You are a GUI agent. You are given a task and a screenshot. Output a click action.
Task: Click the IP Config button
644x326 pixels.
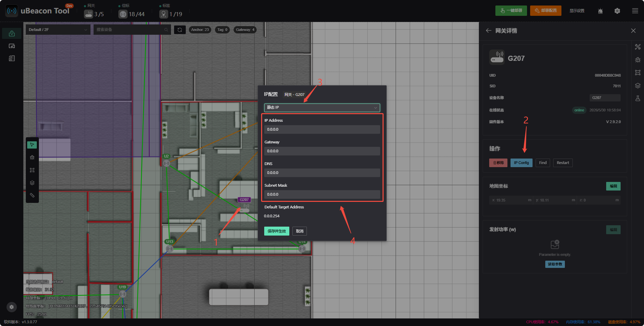[x=521, y=163]
